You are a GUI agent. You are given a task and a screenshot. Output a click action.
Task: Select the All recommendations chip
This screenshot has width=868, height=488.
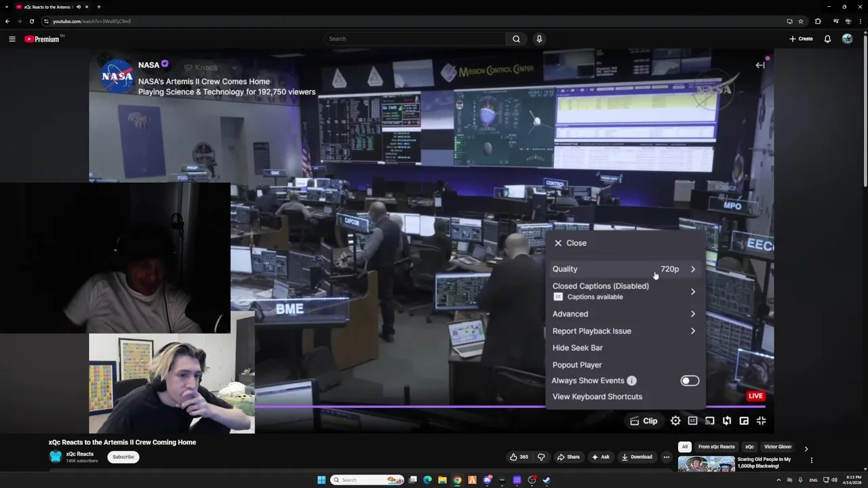(685, 447)
